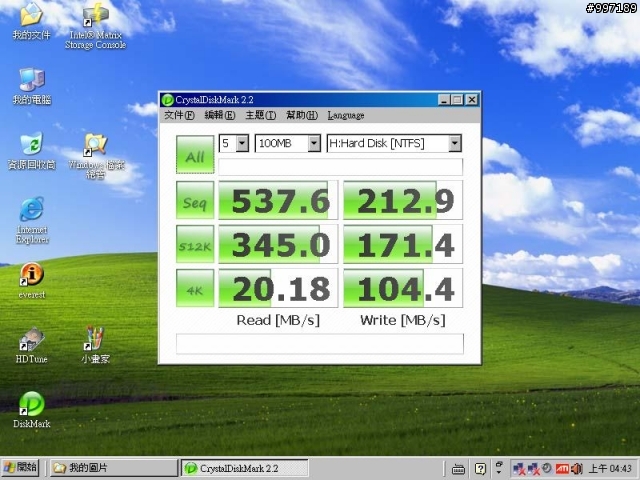
Task: Open the Theme (主題) menu
Action: coord(260,116)
